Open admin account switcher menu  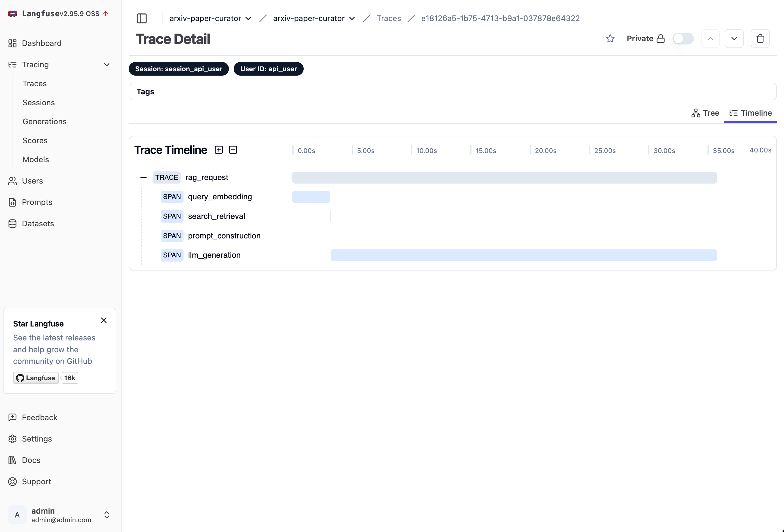tap(107, 515)
